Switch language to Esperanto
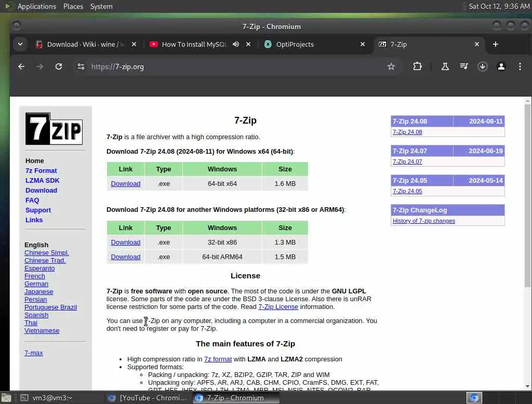The height and width of the screenshot is (404, 532). (39, 268)
